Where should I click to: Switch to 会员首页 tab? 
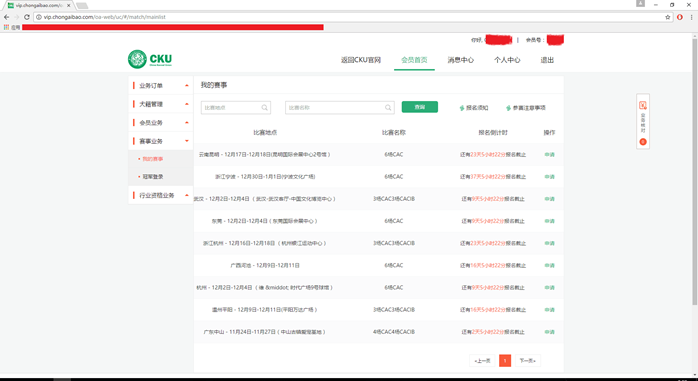pyautogui.click(x=414, y=60)
